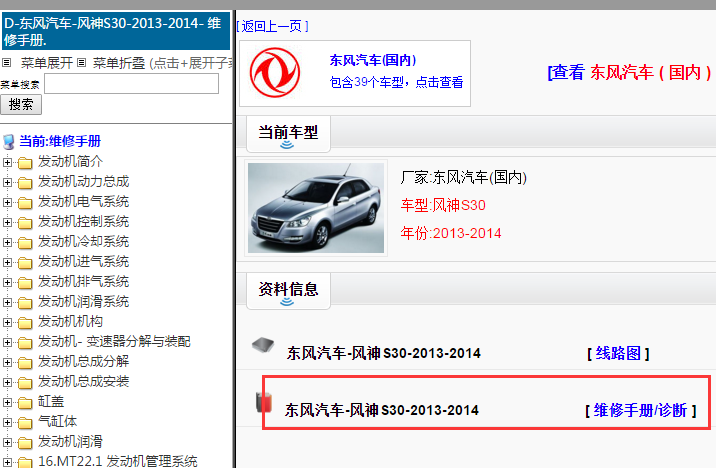Select 发动机润滑 tree item text
This screenshot has height=468, width=716.
[70, 442]
